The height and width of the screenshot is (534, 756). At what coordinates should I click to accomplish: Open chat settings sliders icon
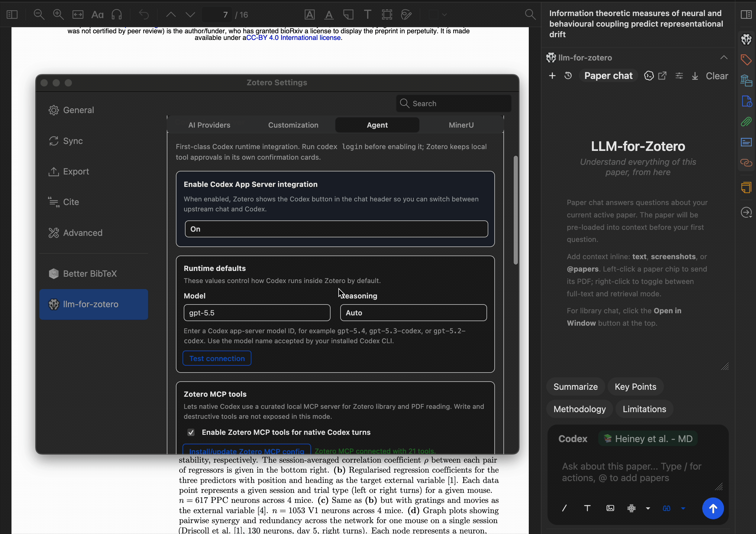click(x=679, y=76)
